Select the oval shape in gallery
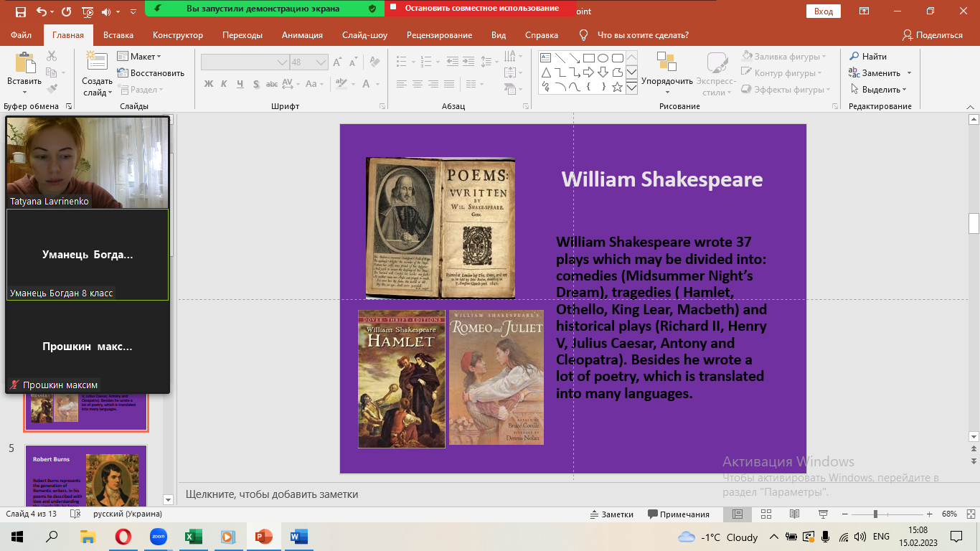Image resolution: width=980 pixels, height=551 pixels. (x=603, y=58)
